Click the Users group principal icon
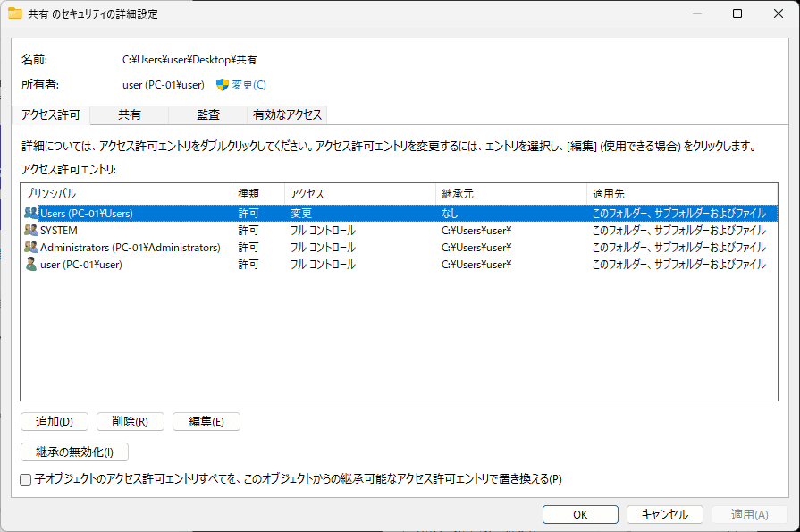This screenshot has width=800, height=532. click(31, 213)
